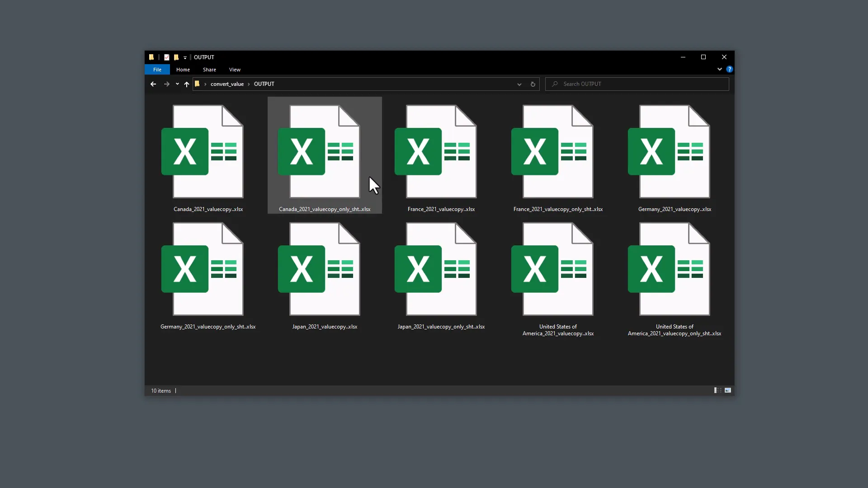Open the File menu tab
Screen dimensions: 868x488
(x=157, y=70)
